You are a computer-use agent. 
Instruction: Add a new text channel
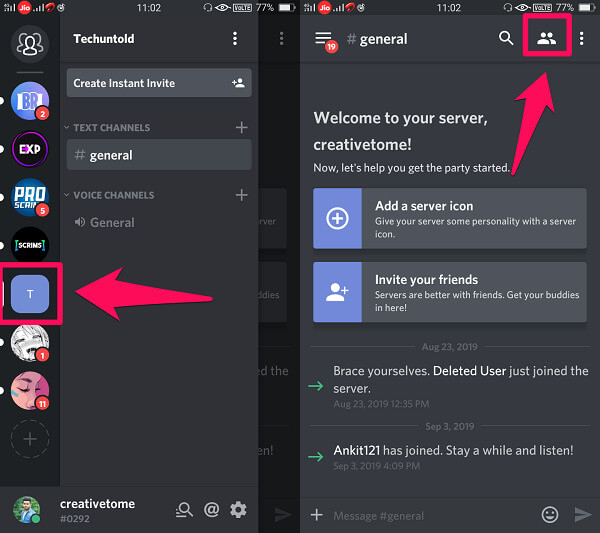click(x=241, y=127)
